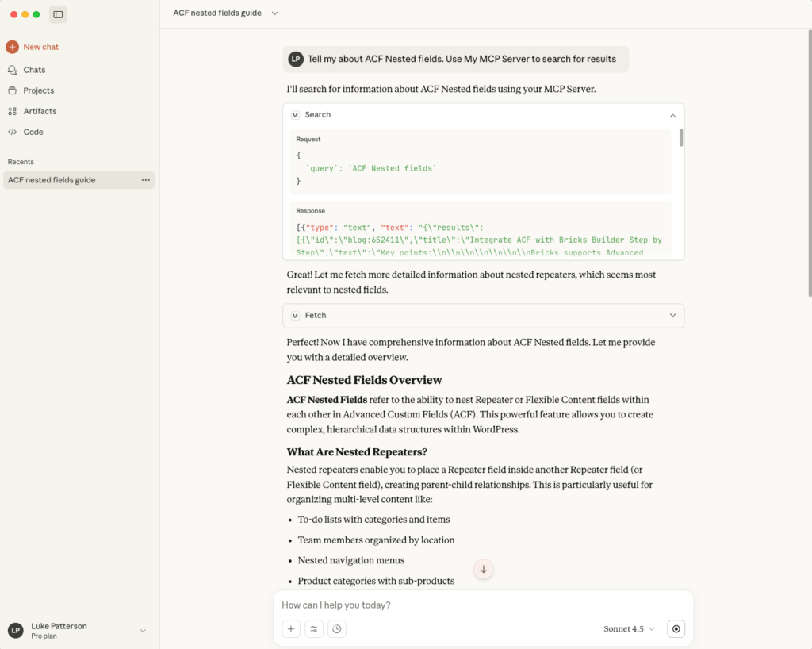This screenshot has width=812, height=649.
Task: Open Artifacts in the sidebar
Action: coord(40,111)
